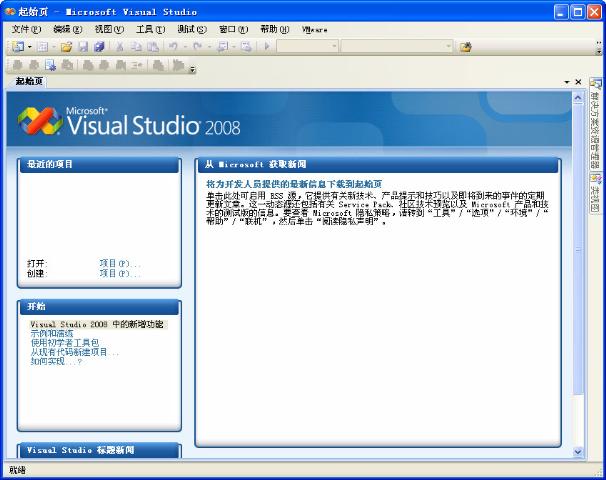Click the 从现有代码新建项目... link

click(75, 352)
